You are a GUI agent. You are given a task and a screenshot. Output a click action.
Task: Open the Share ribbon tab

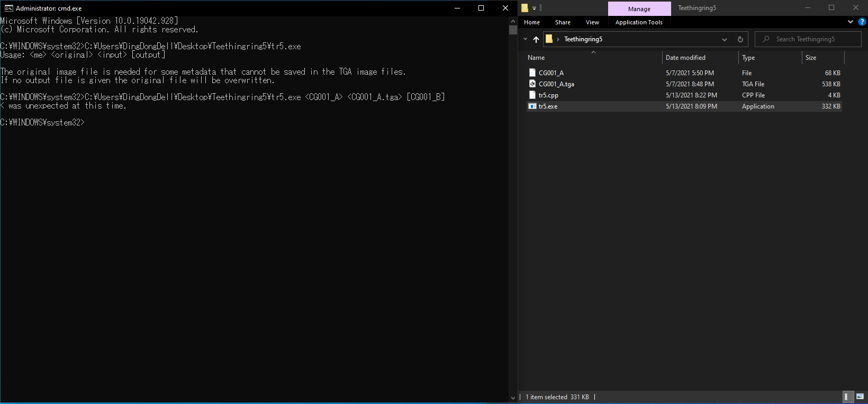tap(563, 22)
